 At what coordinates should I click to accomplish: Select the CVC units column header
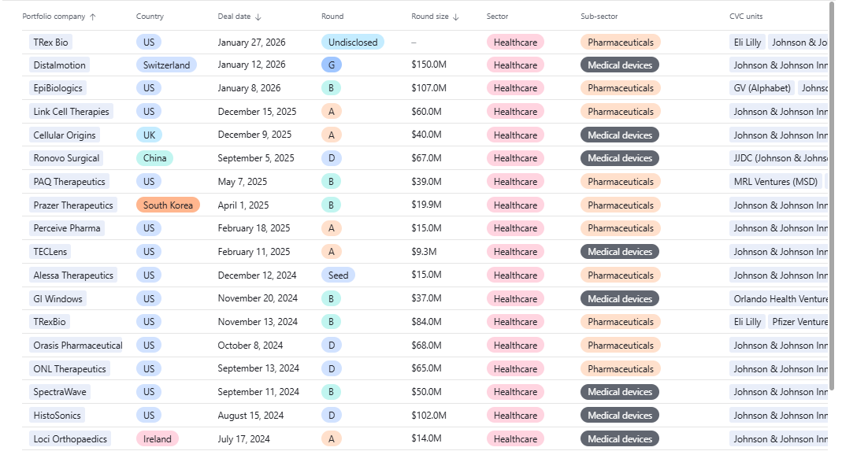pos(746,17)
